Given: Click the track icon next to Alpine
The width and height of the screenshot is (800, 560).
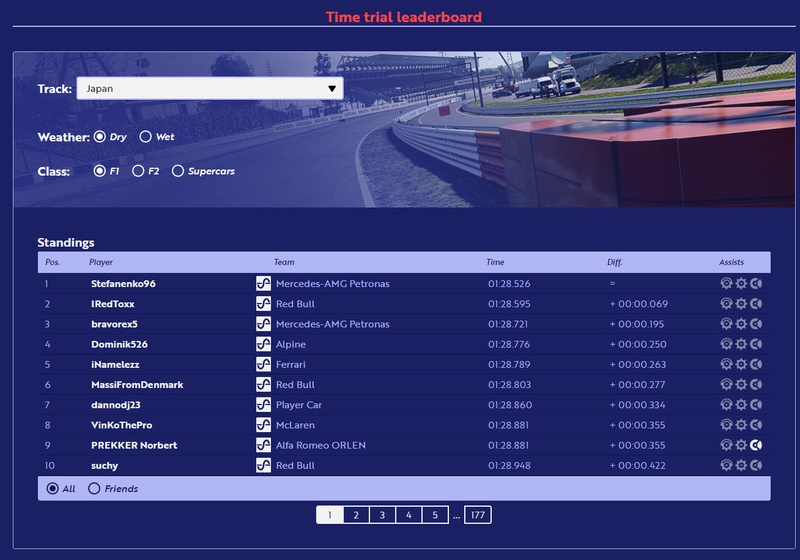Looking at the screenshot, I should (263, 344).
